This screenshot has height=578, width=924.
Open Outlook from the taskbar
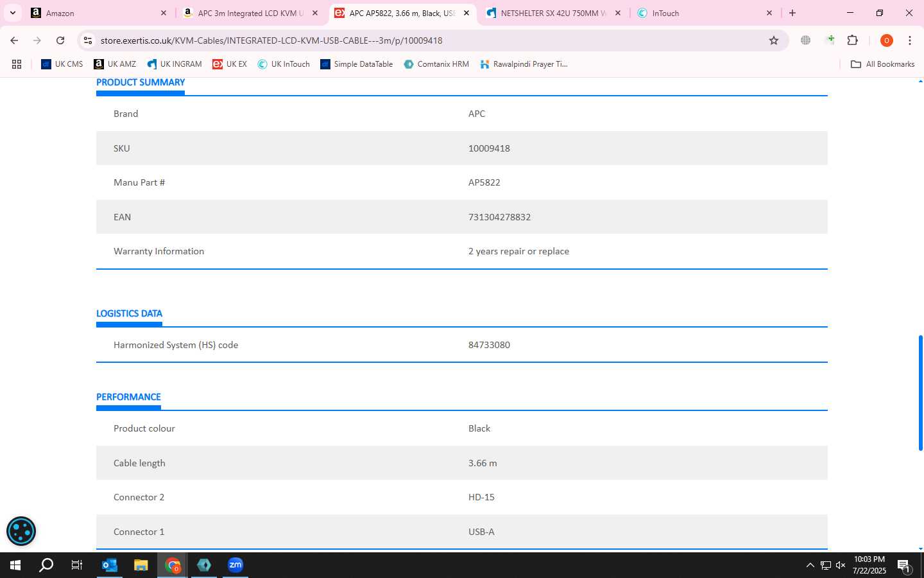tap(110, 565)
